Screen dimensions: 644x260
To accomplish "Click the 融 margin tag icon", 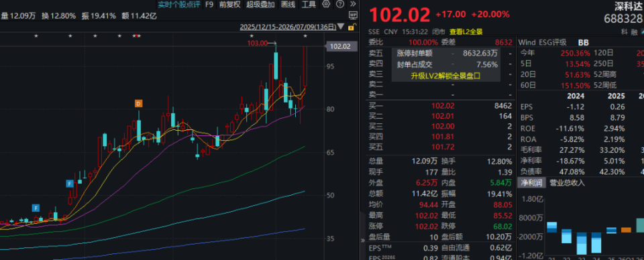I will [635, 31].
